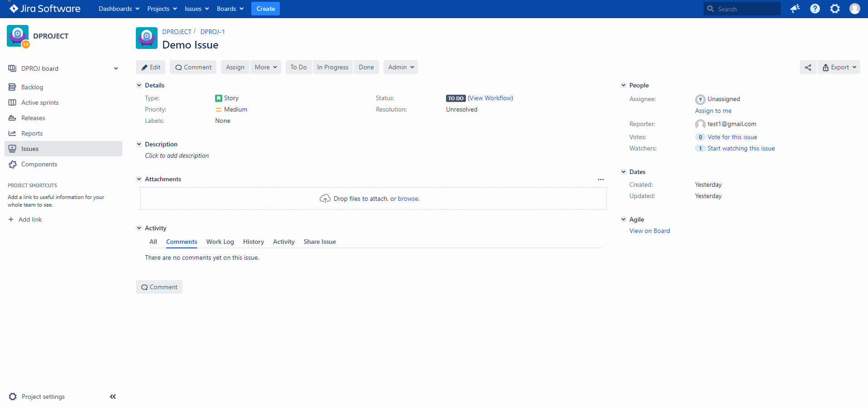This screenshot has width=868, height=407.
Task: Switch to the All activity tab
Action: [153, 242]
